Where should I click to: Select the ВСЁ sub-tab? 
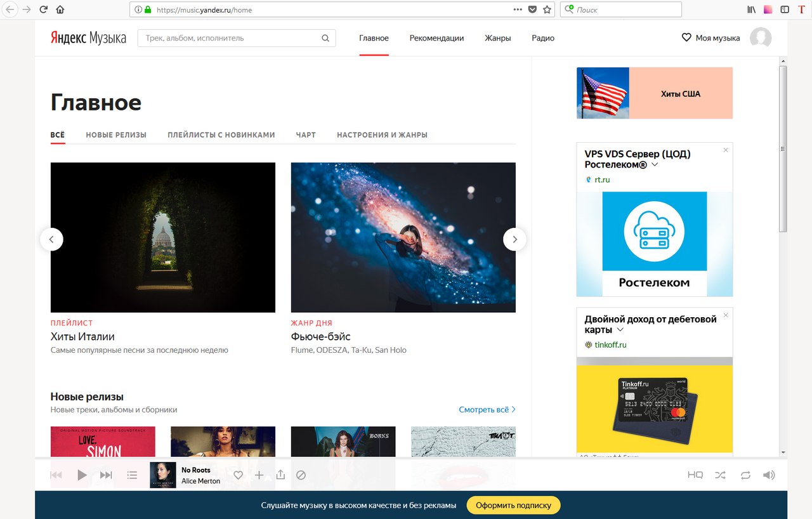[x=58, y=135]
